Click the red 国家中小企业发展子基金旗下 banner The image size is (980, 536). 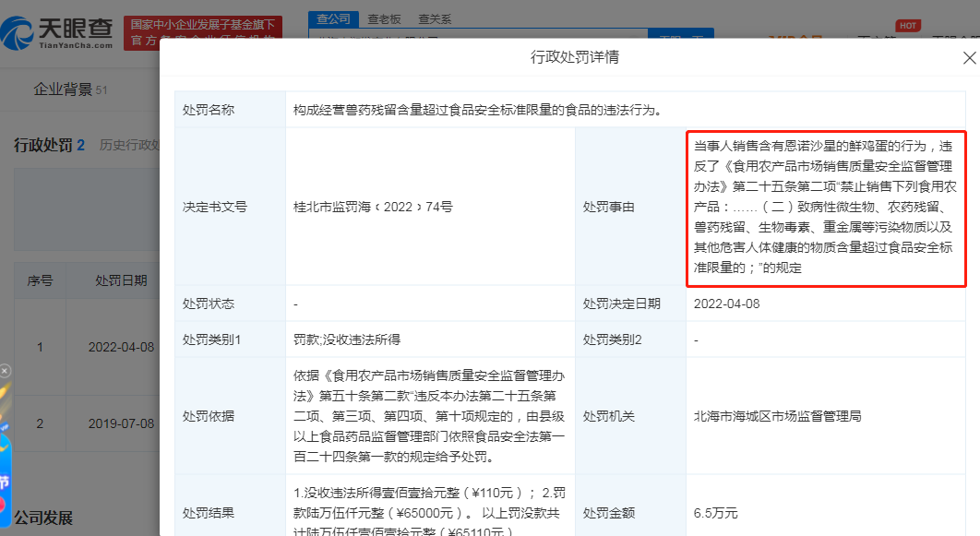(202, 31)
